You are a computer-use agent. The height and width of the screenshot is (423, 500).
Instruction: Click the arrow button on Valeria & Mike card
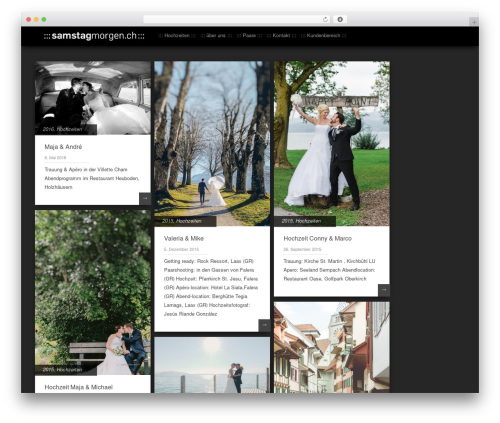(x=264, y=325)
